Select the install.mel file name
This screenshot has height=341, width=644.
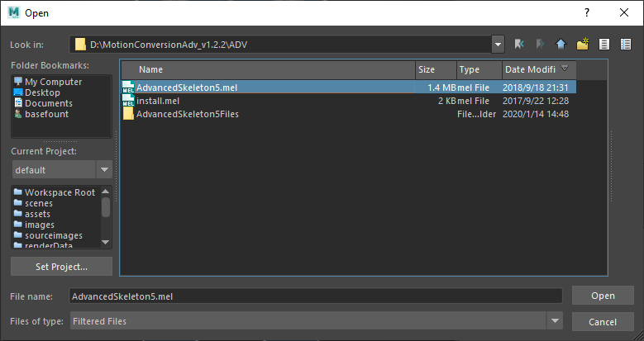pyautogui.click(x=158, y=101)
